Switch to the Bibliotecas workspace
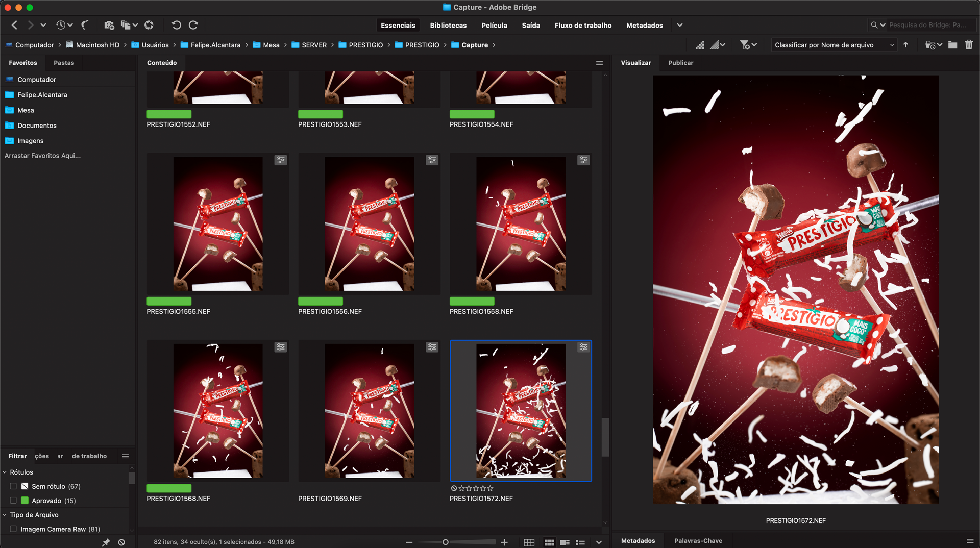Image resolution: width=980 pixels, height=548 pixels. pyautogui.click(x=448, y=25)
